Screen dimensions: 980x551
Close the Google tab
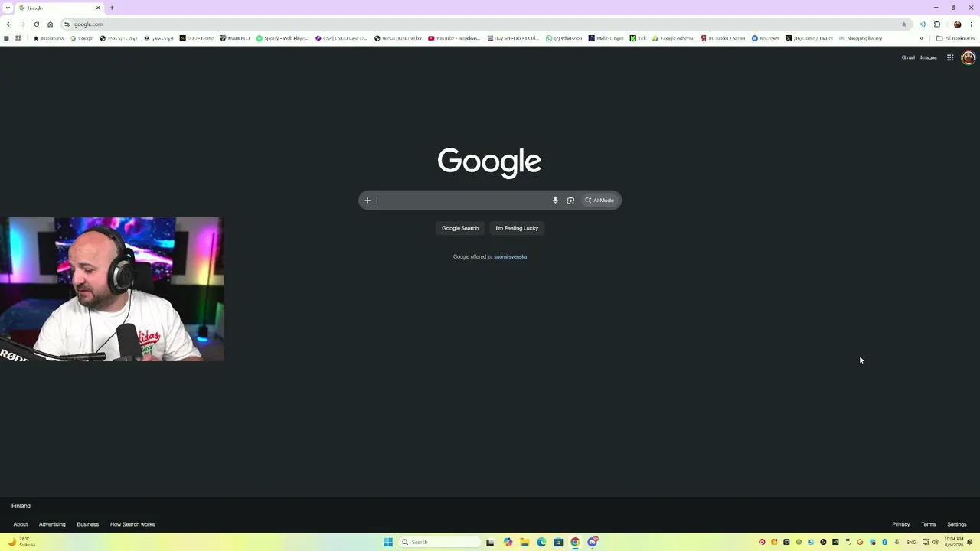pos(98,8)
